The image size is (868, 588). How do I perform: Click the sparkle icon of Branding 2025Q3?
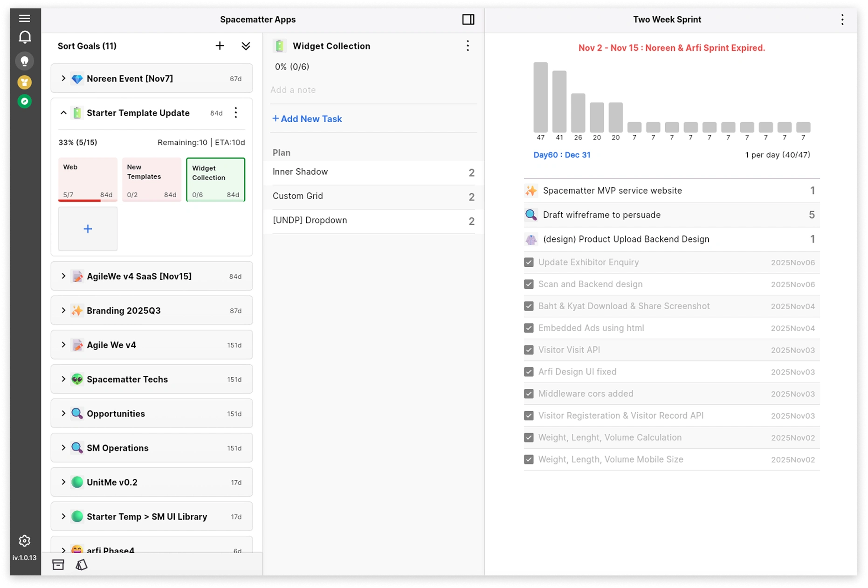(77, 311)
